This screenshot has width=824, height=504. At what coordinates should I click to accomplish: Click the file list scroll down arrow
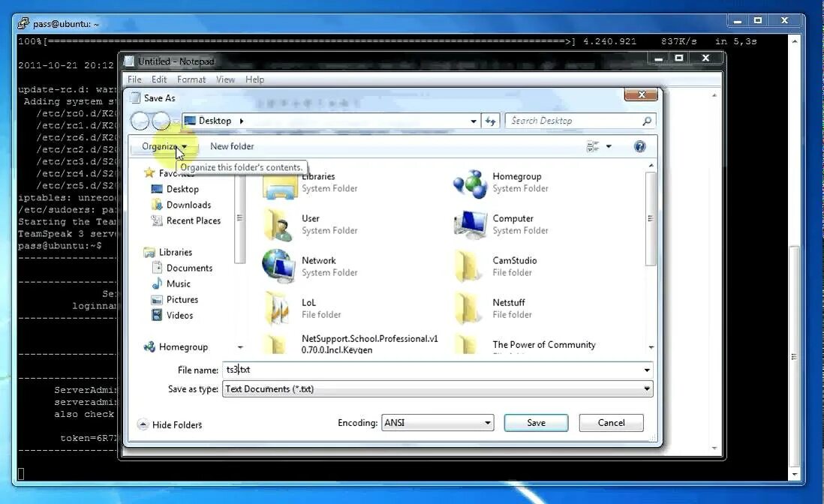coord(651,347)
